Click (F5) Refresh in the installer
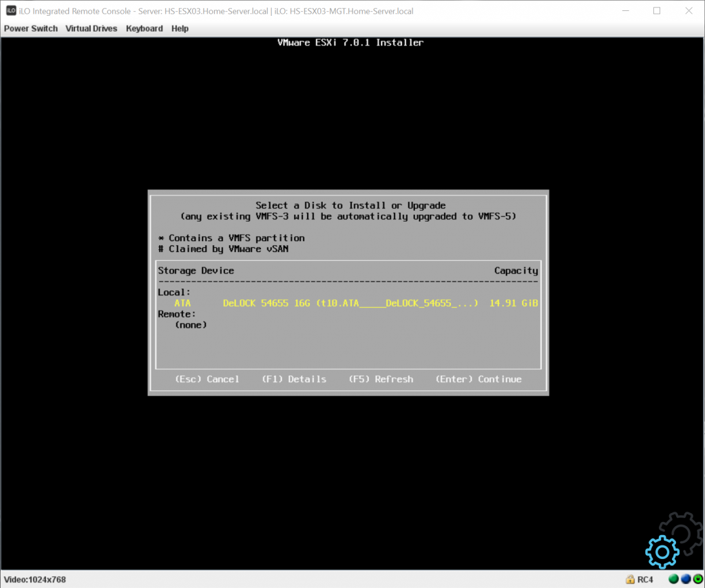 click(x=381, y=379)
